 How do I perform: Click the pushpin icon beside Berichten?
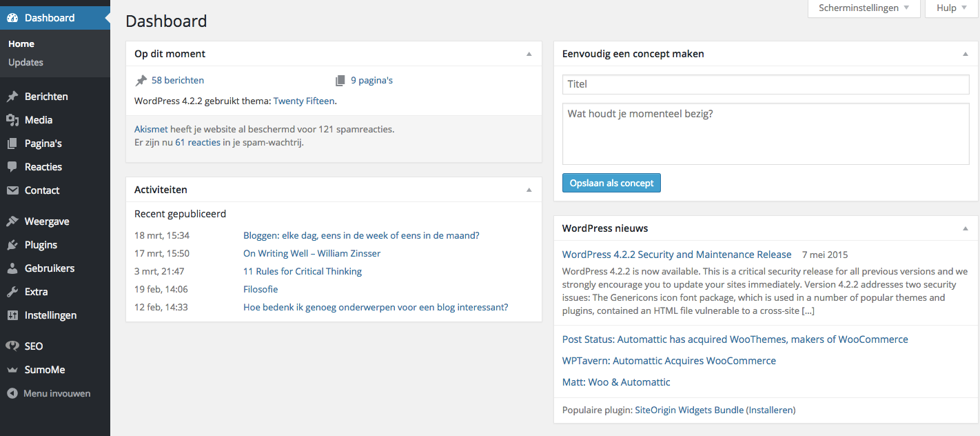(x=12, y=97)
